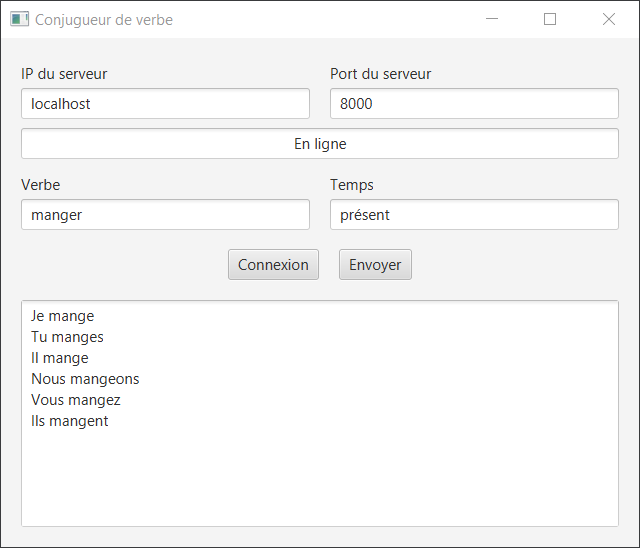Screen dimensions: 640x548
Task: Click the 'Conjugueur de verbe' window title
Action: tap(104, 20)
